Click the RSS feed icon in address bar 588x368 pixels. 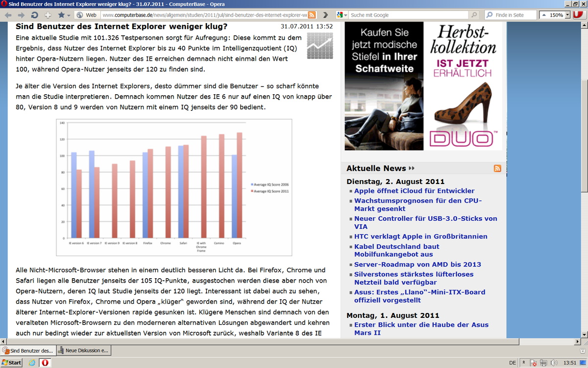click(312, 15)
